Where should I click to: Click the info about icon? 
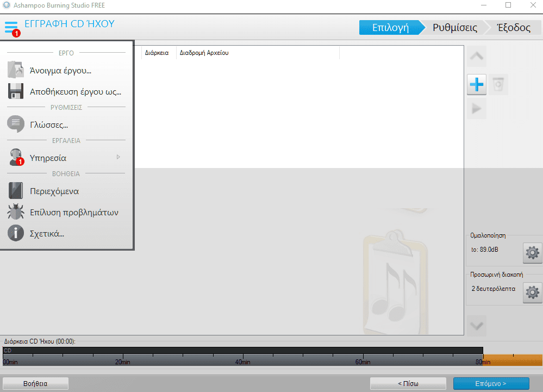coord(16,233)
